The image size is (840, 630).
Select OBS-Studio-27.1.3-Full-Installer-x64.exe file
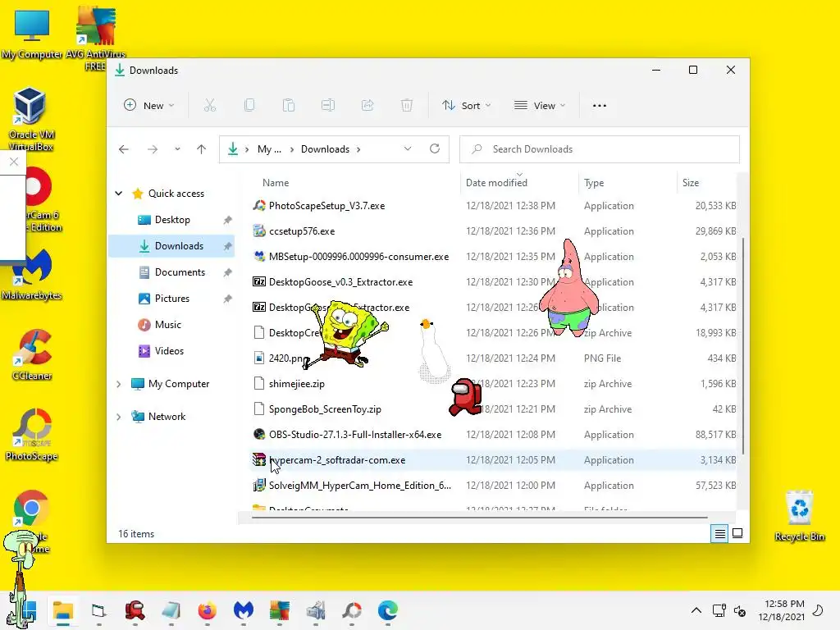pos(493,435)
